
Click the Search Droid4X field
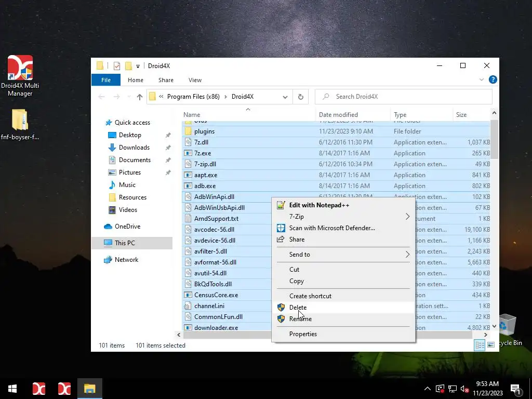403,97
